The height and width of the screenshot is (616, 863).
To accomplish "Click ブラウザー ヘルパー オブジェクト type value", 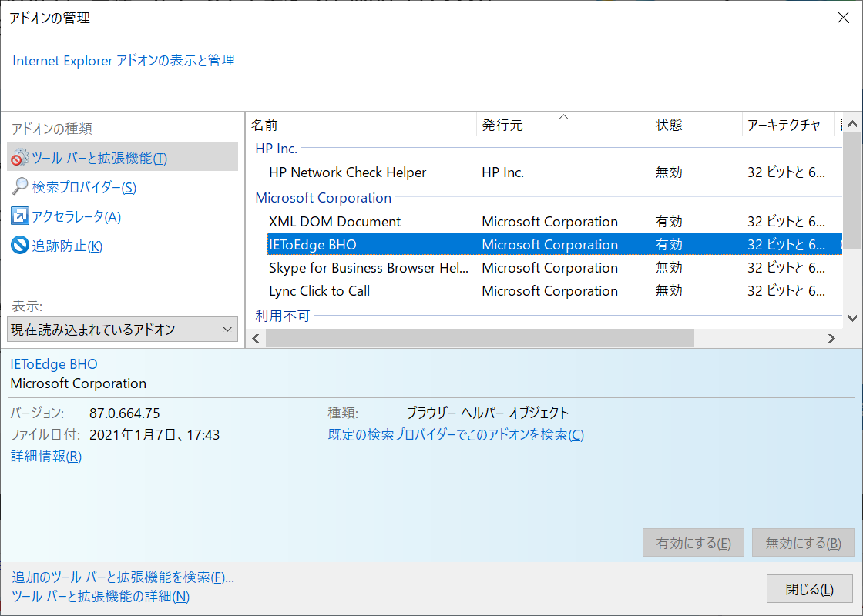I will pos(488,413).
